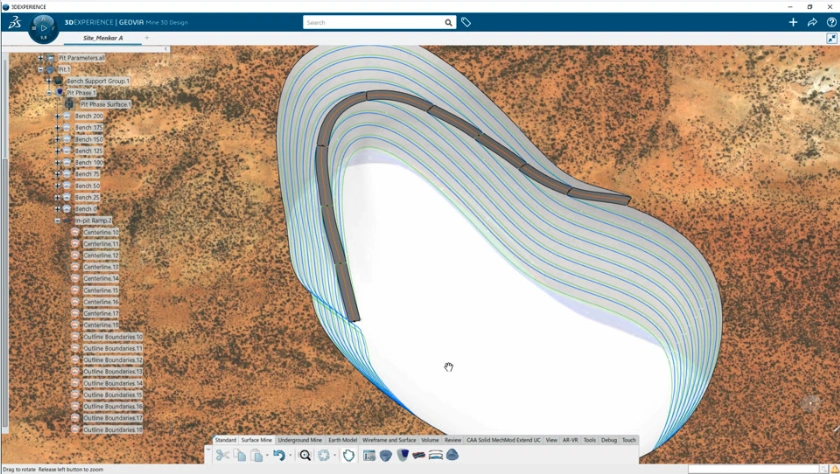Open the Update options dropdown arrow
Screen dimensions: 840x474
335,456
